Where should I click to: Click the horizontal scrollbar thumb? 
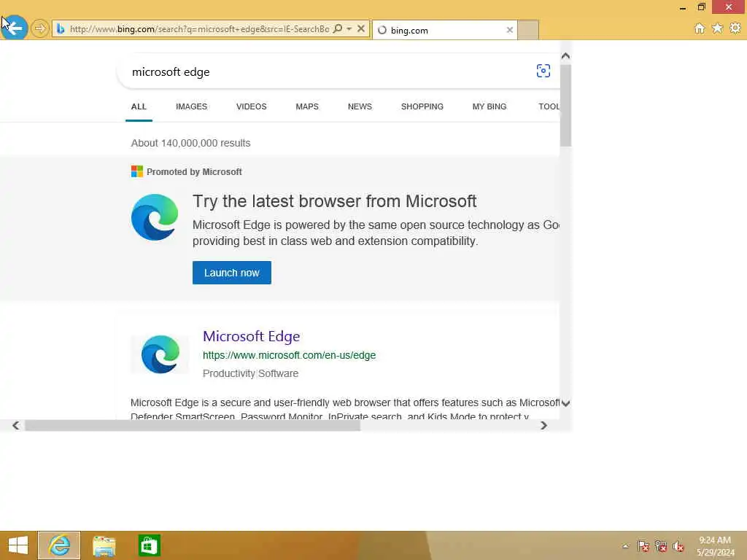point(193,425)
